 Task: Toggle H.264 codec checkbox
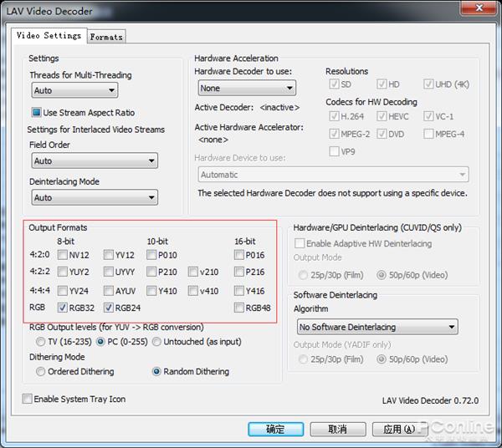tap(334, 116)
